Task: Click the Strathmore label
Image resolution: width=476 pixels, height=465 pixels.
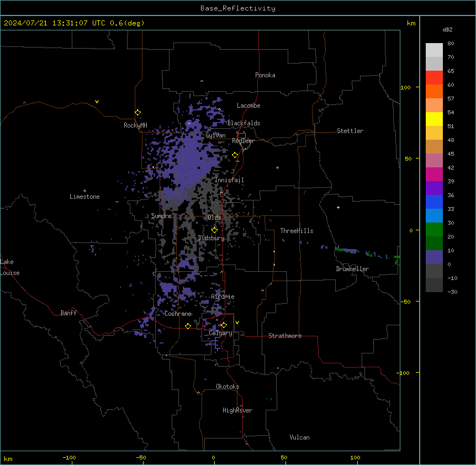Action: (285, 336)
